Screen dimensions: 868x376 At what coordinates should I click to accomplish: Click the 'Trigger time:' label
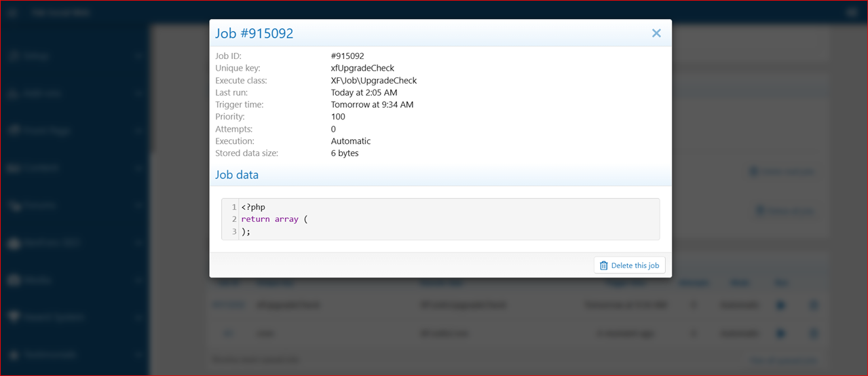click(240, 105)
